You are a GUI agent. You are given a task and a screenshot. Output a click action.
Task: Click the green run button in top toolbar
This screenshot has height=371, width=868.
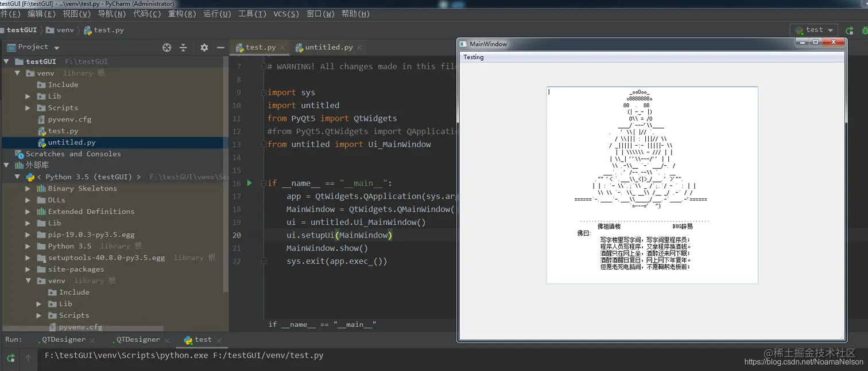pyautogui.click(x=849, y=30)
